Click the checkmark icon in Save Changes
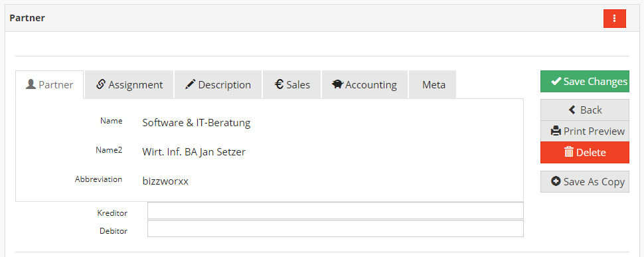Image resolution: width=644 pixels, height=257 pixels. tap(556, 81)
